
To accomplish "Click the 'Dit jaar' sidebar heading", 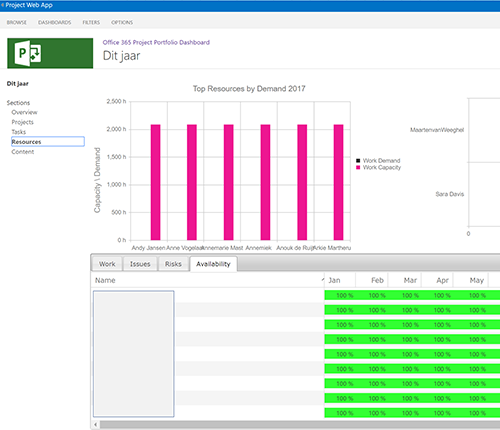I will tap(18, 84).
